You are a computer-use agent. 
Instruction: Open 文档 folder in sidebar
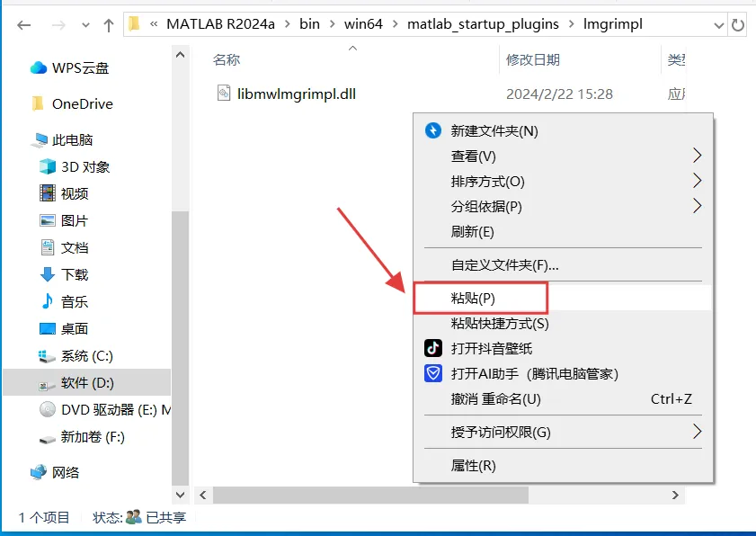[x=75, y=248]
